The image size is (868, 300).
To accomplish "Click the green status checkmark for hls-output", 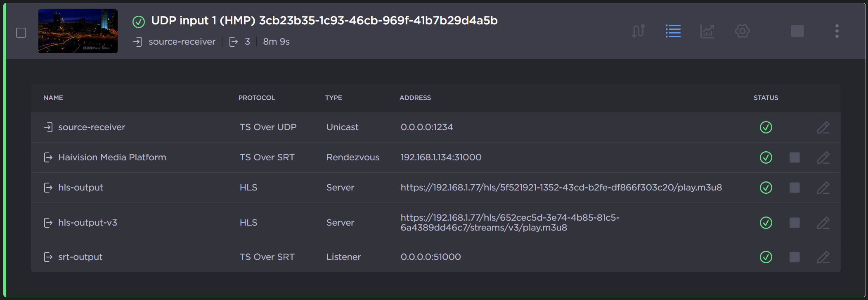I will tap(766, 188).
